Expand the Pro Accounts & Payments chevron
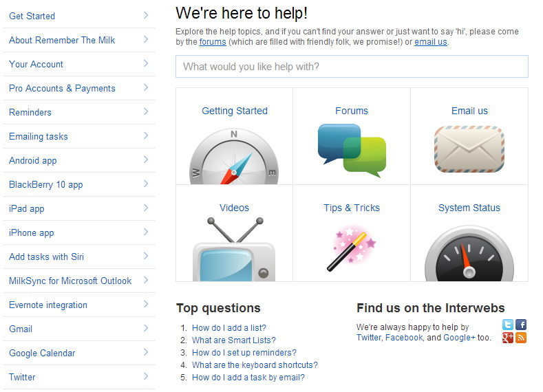The height and width of the screenshot is (392, 543). (x=146, y=87)
